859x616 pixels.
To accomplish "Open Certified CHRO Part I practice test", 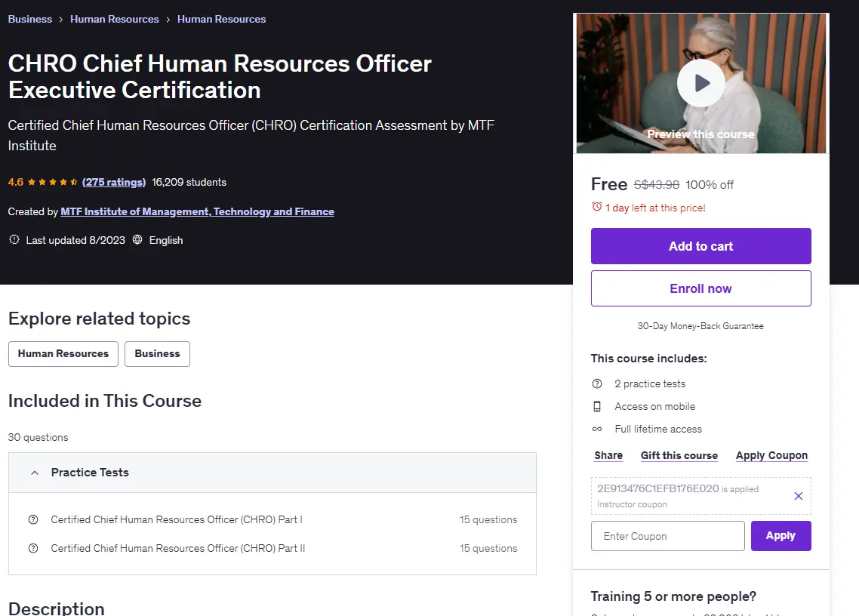I will click(177, 519).
